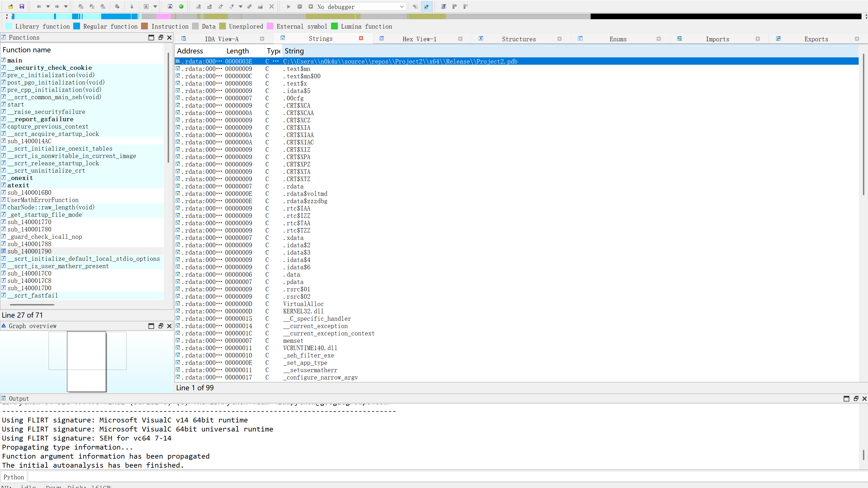The image size is (868, 488).
Task: Click the Function name column header
Action: point(82,50)
